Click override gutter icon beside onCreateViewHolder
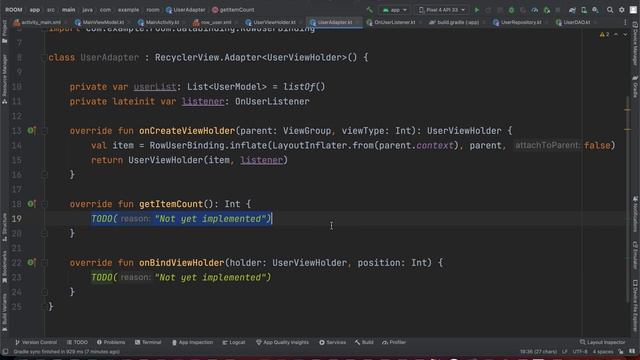Screen dimensions: 640x360 (31, 131)
